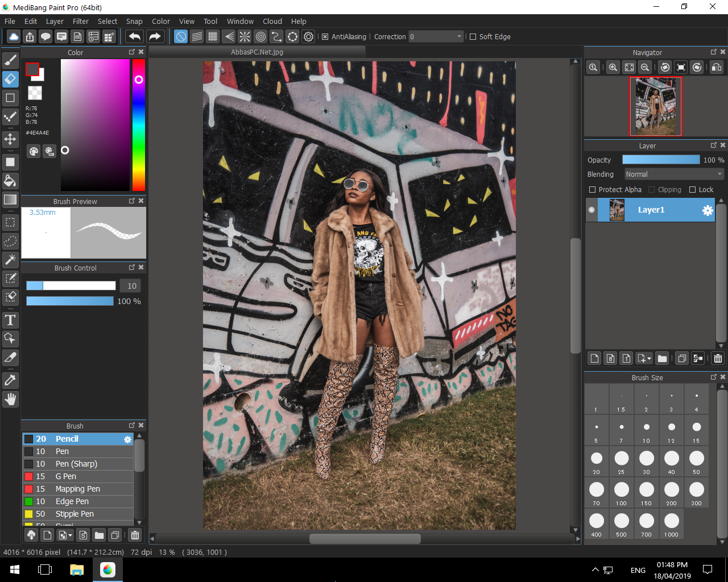Check the layer Lock option
The width and height of the screenshot is (728, 582).
click(692, 190)
